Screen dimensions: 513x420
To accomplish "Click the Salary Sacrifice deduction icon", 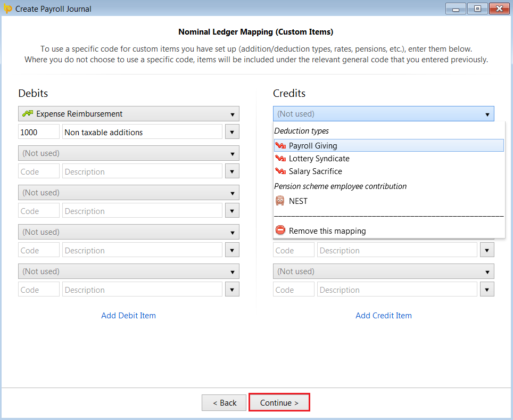I will [x=280, y=171].
